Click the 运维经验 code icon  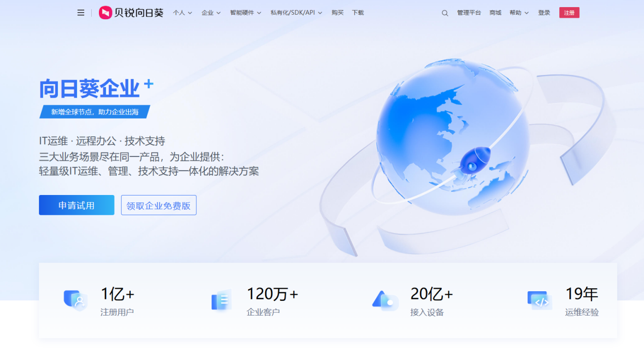540,300
